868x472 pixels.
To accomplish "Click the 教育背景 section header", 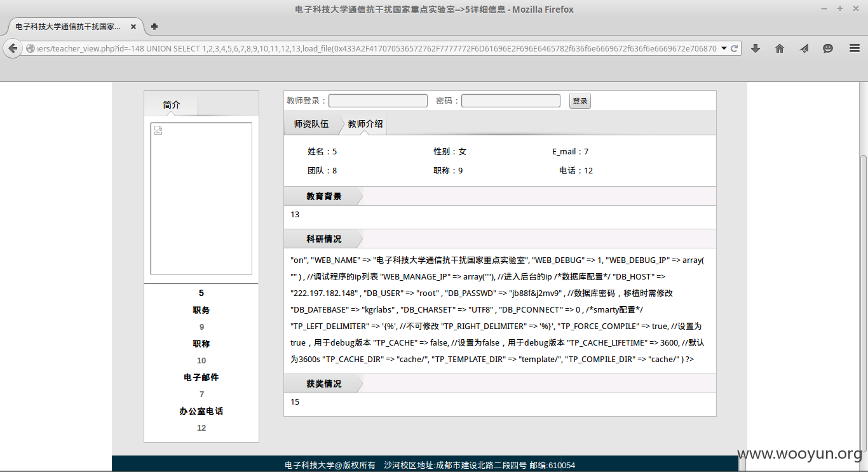I will coord(323,196).
